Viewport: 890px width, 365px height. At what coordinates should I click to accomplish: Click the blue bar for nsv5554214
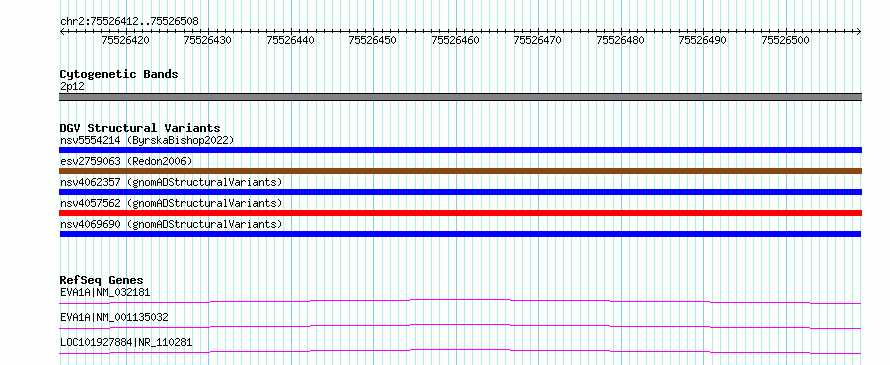click(460, 150)
